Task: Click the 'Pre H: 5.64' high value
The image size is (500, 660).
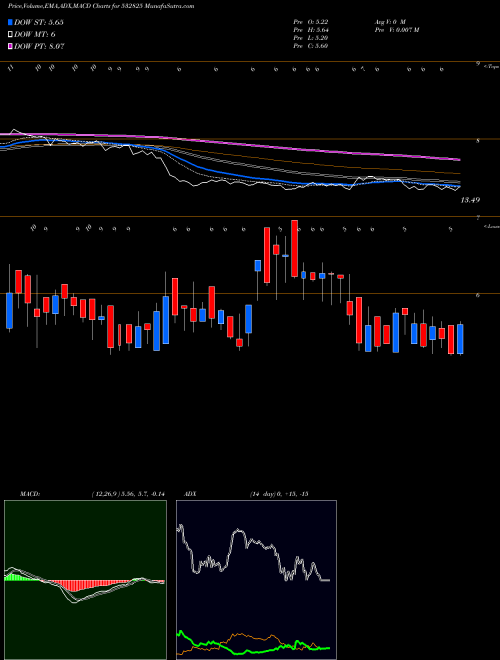Action: pyautogui.click(x=311, y=29)
